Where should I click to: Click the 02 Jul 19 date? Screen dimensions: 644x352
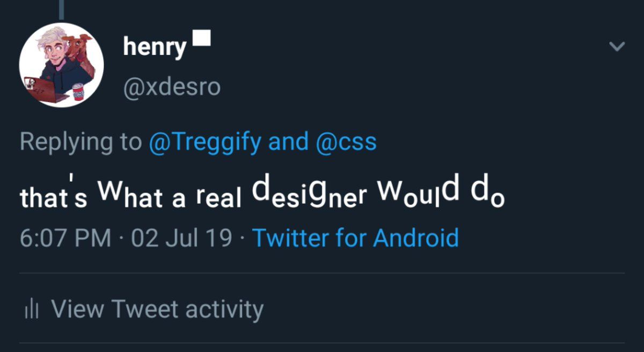[181, 238]
